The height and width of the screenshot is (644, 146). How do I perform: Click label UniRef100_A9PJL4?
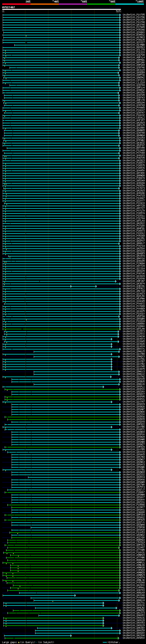(x=134, y=58)
